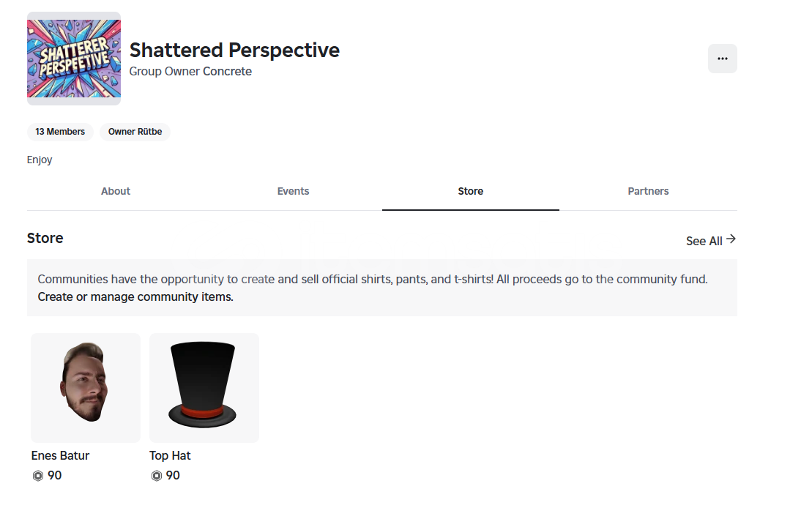Click the Shattered Perspective group title

(x=234, y=50)
